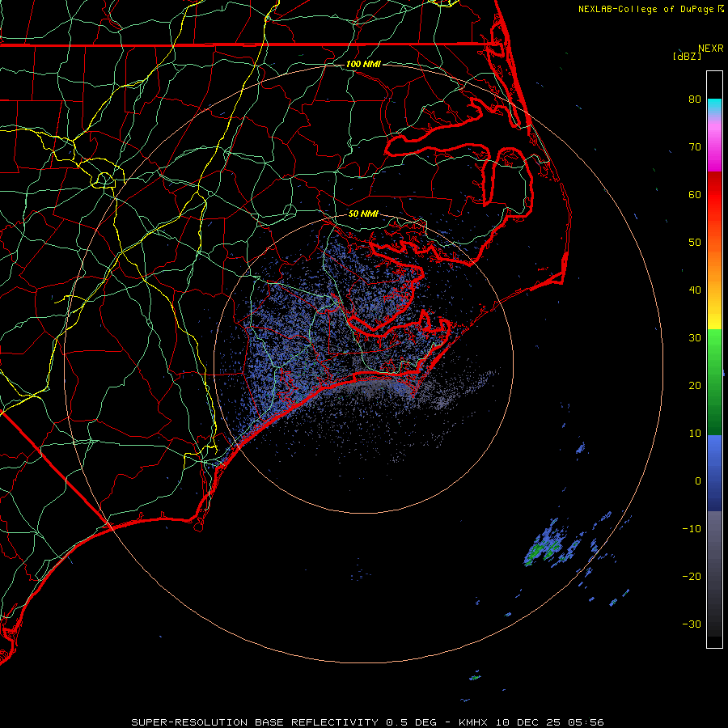Click the '10 DEC 25 05:56' timestamp

point(550,722)
